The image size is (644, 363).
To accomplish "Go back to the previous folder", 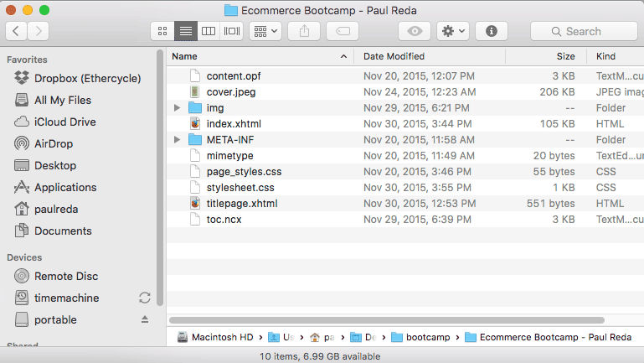I will 17,31.
